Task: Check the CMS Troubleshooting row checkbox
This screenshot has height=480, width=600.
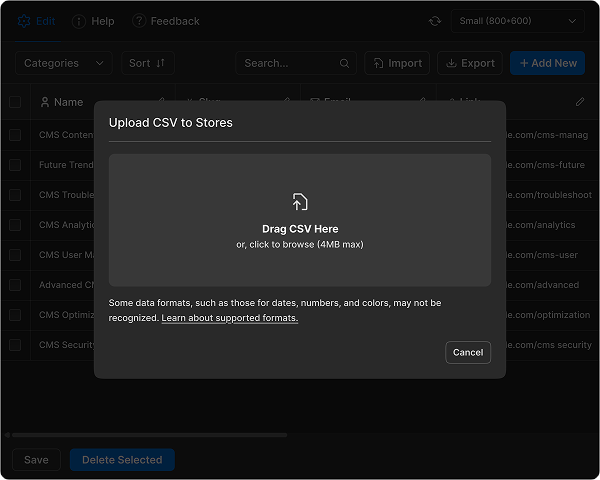Action: click(15, 195)
